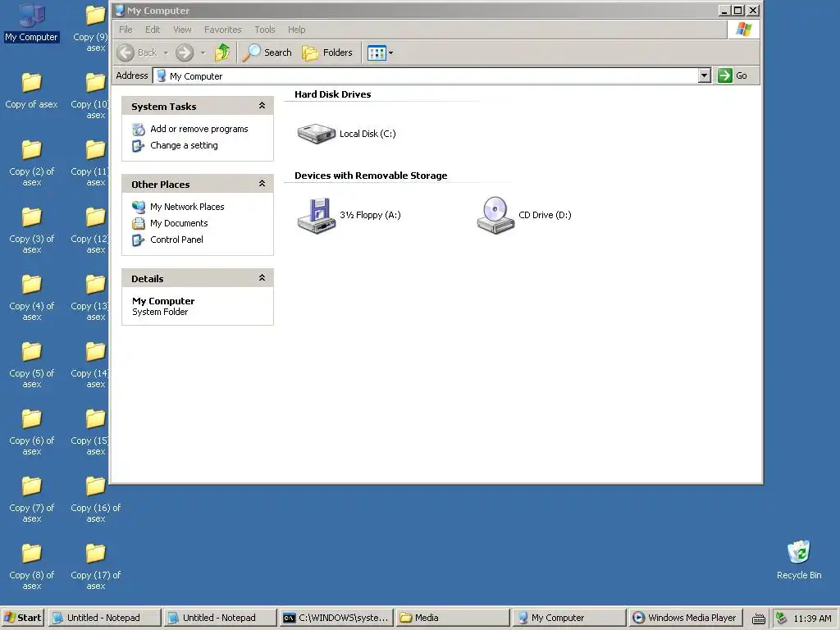840x630 pixels.
Task: Click the Views icon in the toolbar
Action: 377,52
